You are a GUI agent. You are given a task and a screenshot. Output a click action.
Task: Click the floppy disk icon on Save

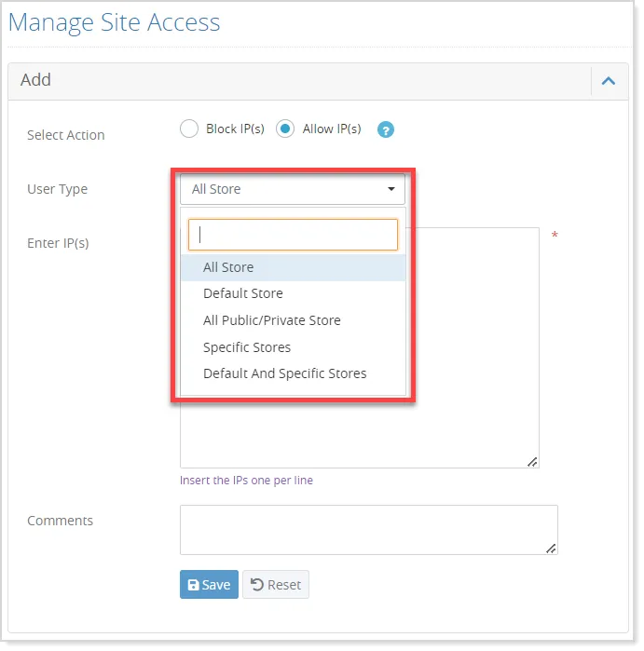pyautogui.click(x=193, y=585)
